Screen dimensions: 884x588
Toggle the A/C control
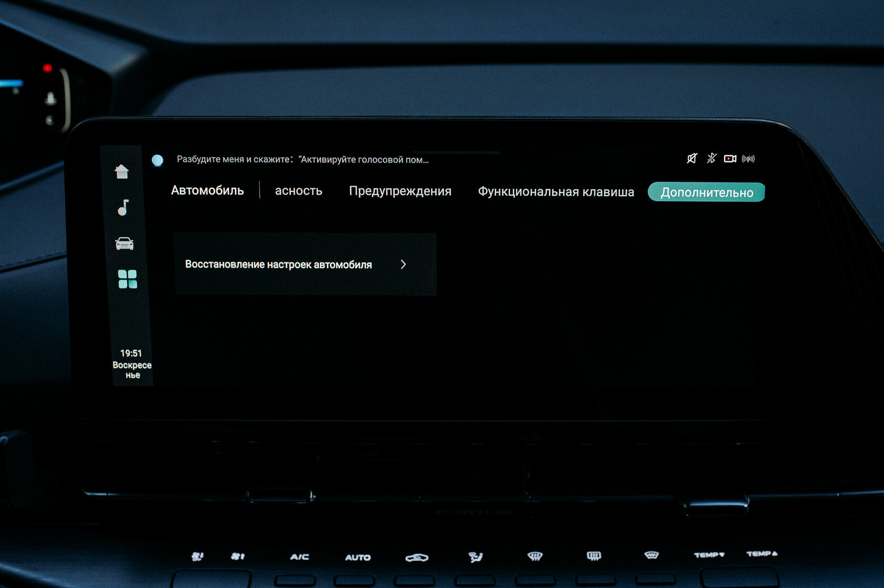pyautogui.click(x=299, y=556)
